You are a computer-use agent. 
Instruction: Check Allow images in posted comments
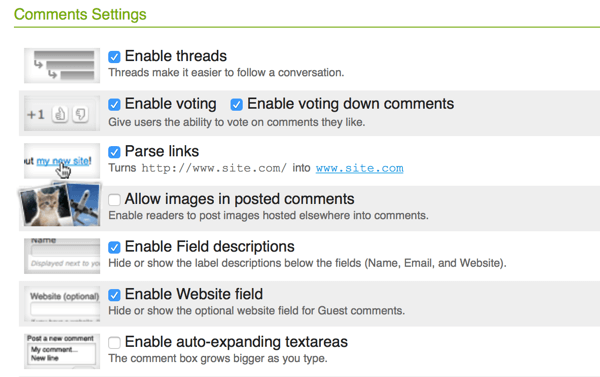(114, 199)
